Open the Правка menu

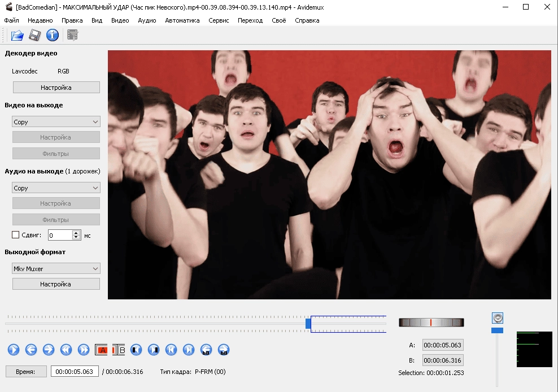pos(72,20)
